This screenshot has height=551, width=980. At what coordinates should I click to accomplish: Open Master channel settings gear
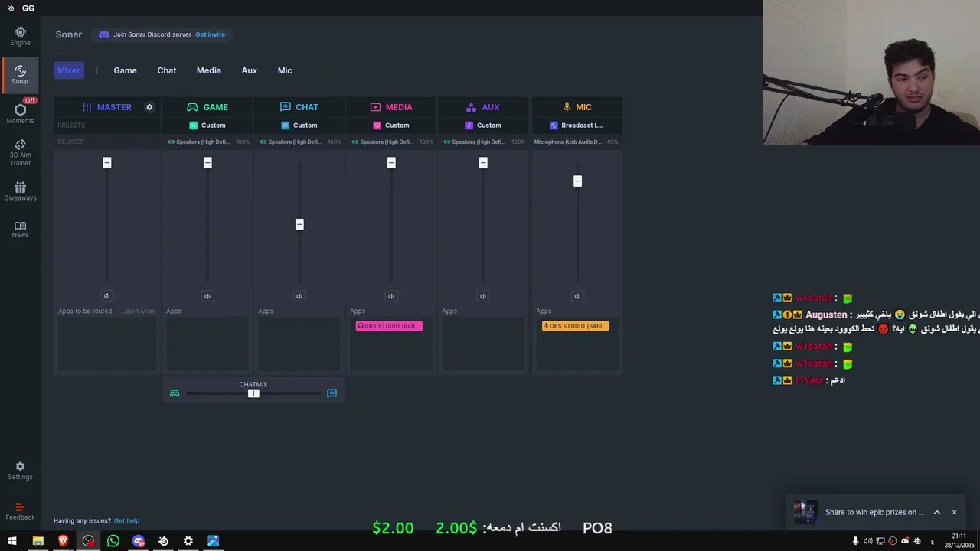click(x=149, y=107)
